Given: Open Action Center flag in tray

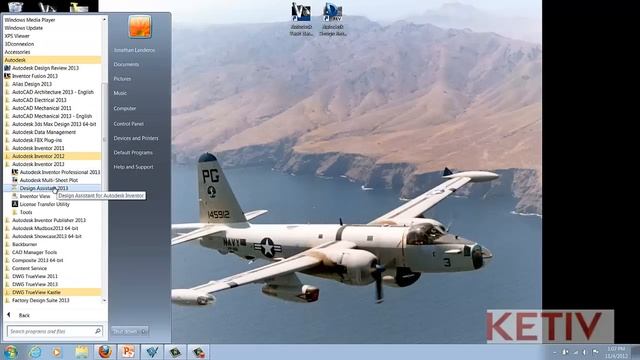Looking at the screenshot, I should 596,352.
